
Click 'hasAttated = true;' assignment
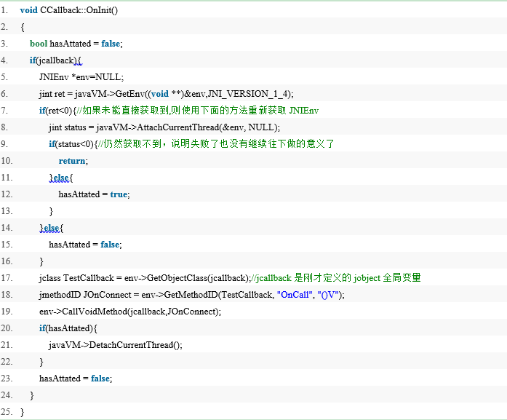point(94,194)
